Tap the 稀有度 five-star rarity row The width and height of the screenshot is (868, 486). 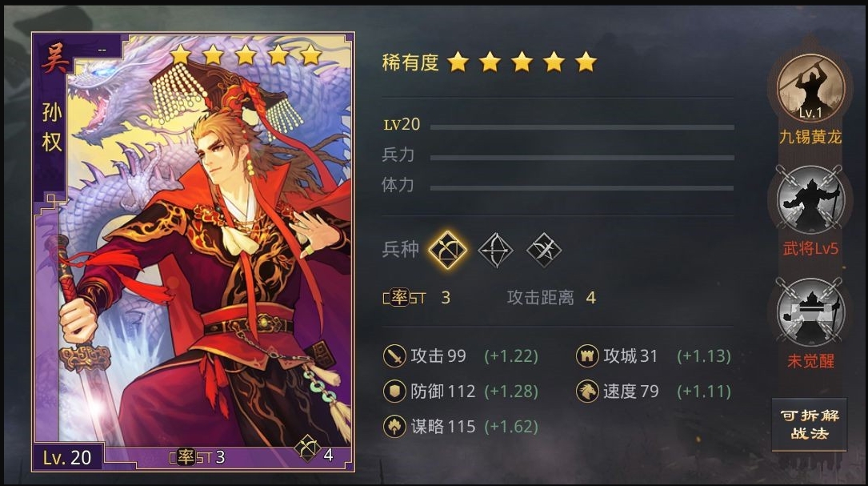[x=490, y=62]
